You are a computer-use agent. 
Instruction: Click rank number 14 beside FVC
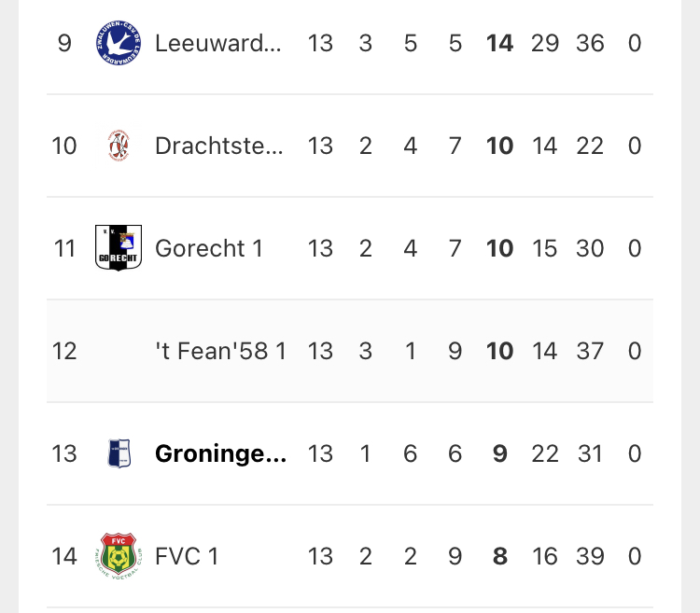pyautogui.click(x=64, y=556)
